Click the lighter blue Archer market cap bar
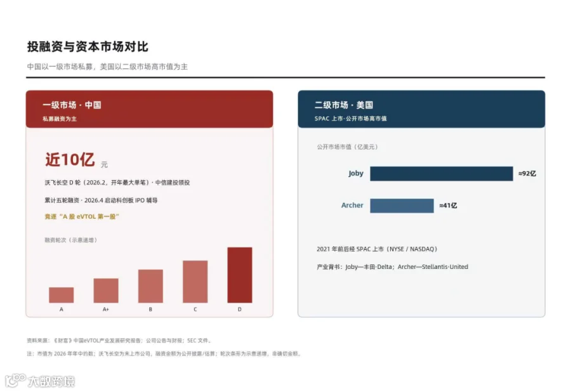This screenshot has width=571, height=392. [x=402, y=206]
